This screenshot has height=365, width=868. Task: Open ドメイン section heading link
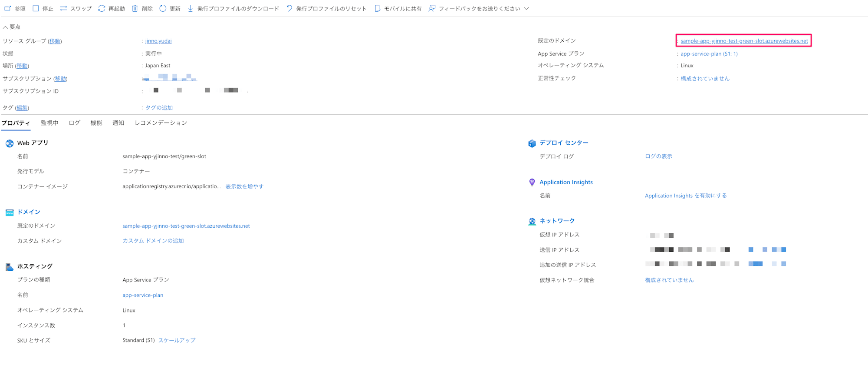[x=29, y=212]
